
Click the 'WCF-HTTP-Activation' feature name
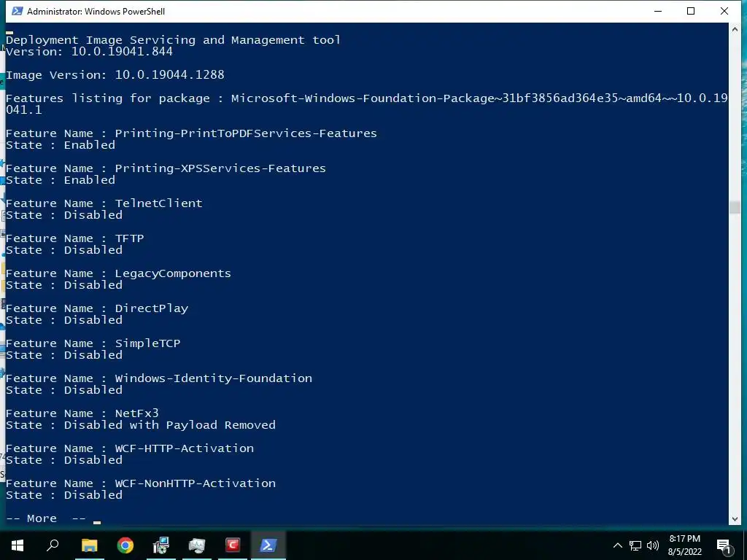click(185, 448)
